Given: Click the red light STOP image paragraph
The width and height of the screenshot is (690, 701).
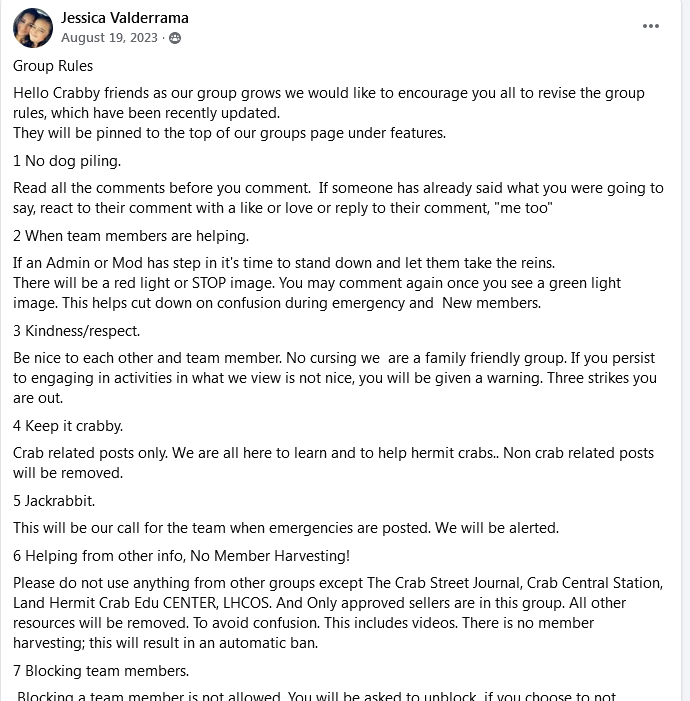Looking at the screenshot, I should (330, 283).
